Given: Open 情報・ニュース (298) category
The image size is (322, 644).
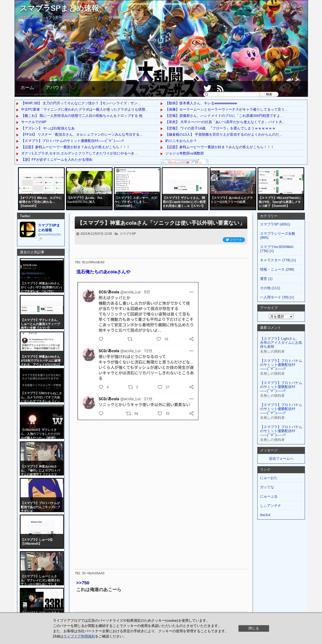Looking at the screenshot, I should point(277,269).
